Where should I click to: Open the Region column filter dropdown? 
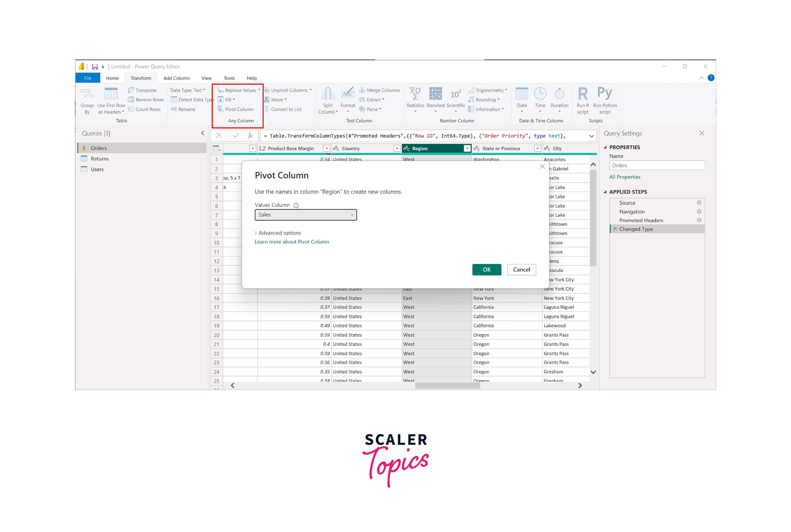[x=467, y=149]
